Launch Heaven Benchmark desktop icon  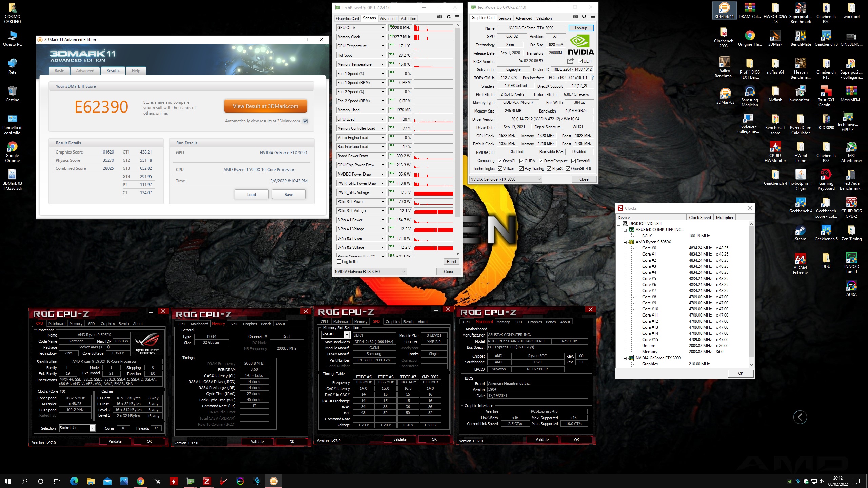(801, 69)
